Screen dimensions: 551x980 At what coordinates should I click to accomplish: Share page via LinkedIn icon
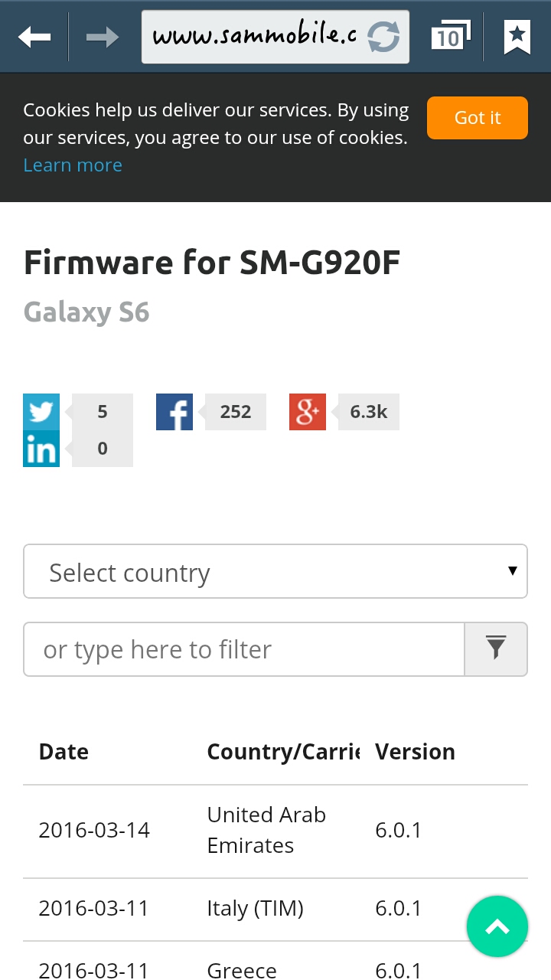click(41, 449)
